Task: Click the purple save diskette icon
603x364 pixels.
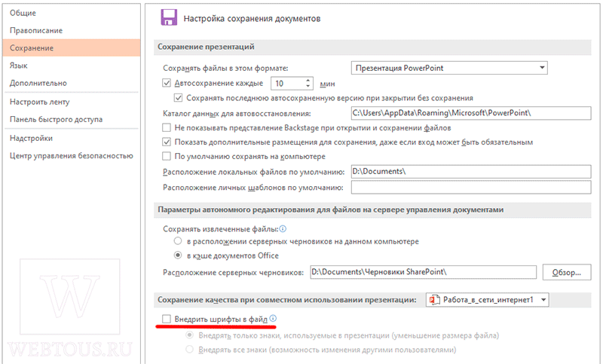Action: (x=169, y=17)
